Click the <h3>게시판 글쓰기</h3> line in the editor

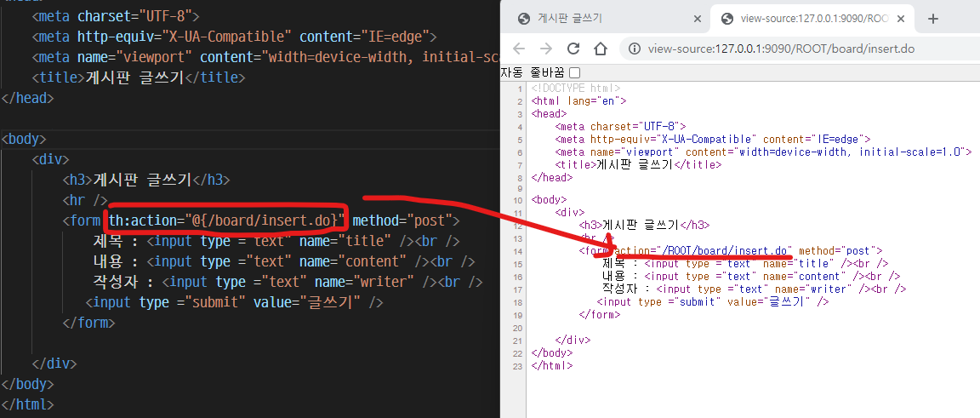point(146,180)
